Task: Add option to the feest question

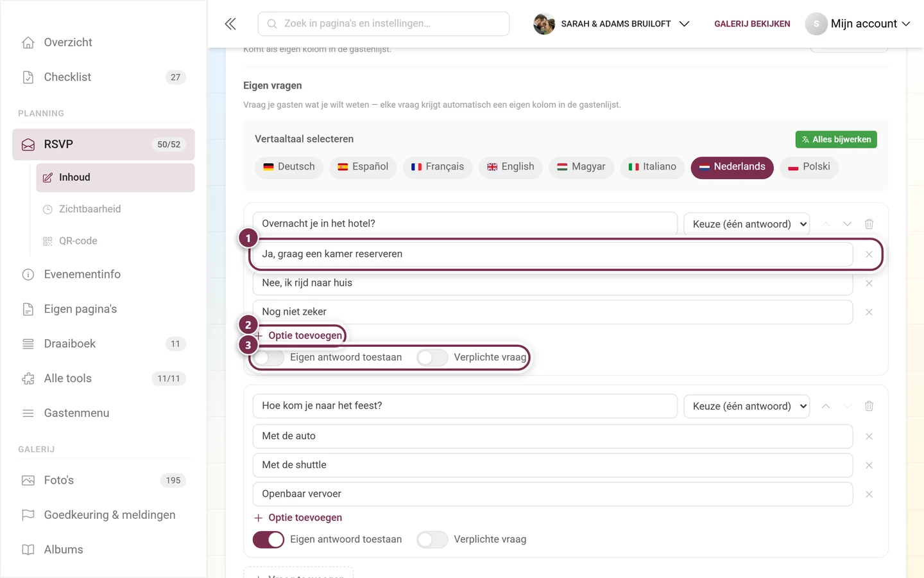Action: (x=298, y=518)
